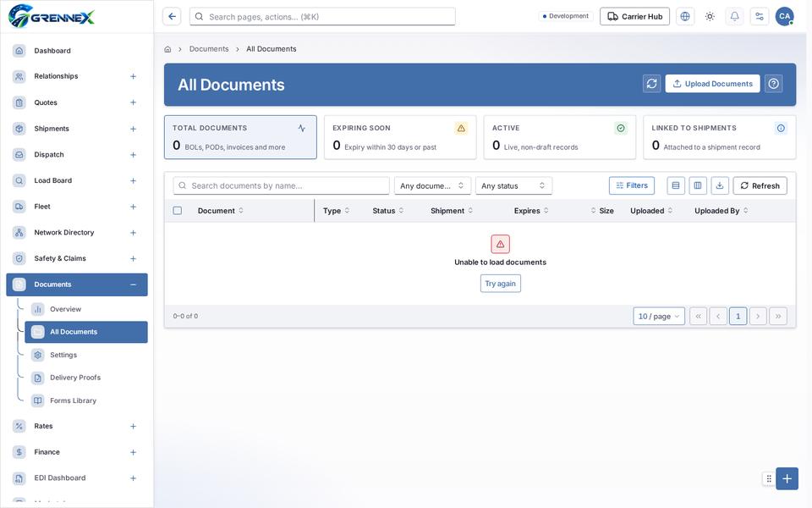The height and width of the screenshot is (508, 812).
Task: Open the help question mark icon
Action: (x=773, y=84)
